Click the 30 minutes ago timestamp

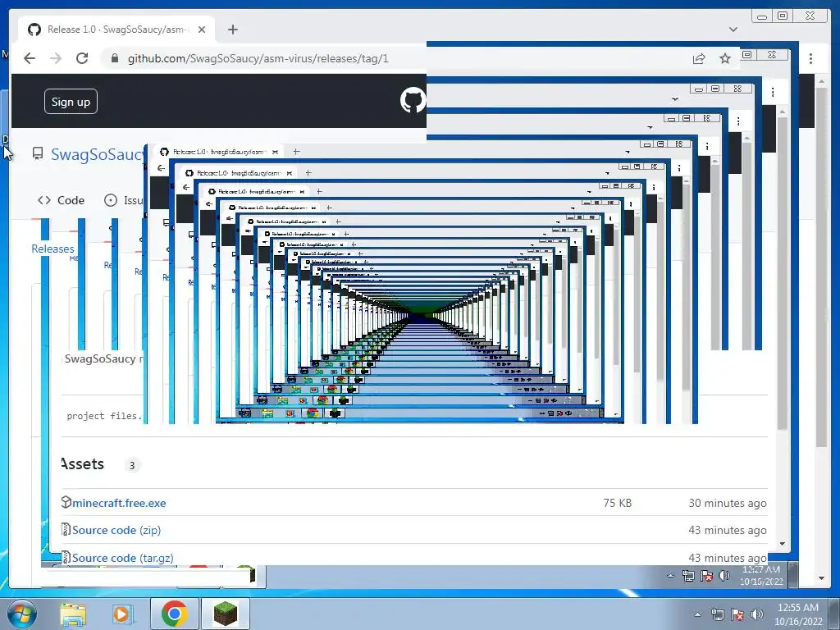pos(727,503)
